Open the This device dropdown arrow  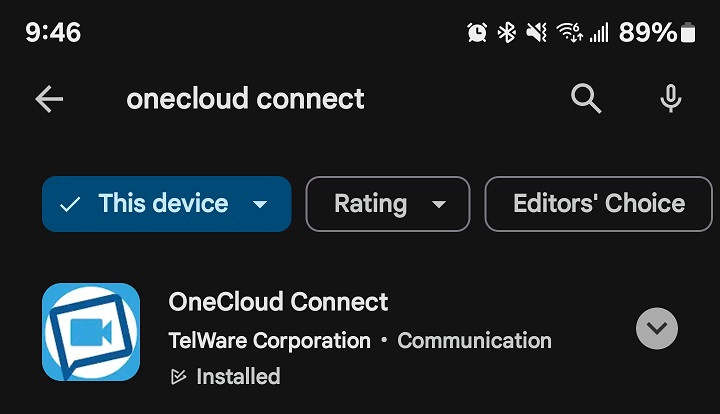260,204
